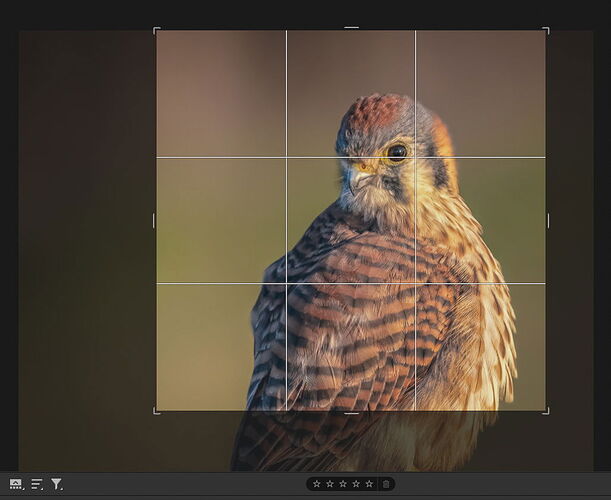Open the sort order icon
611x500 pixels.
pos(36,484)
